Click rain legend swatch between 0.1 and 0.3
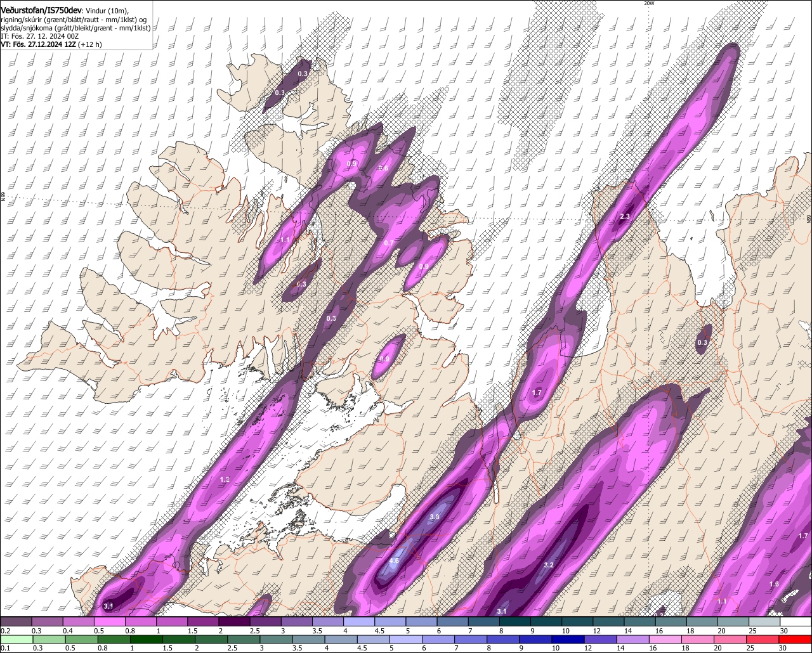 click(16, 638)
